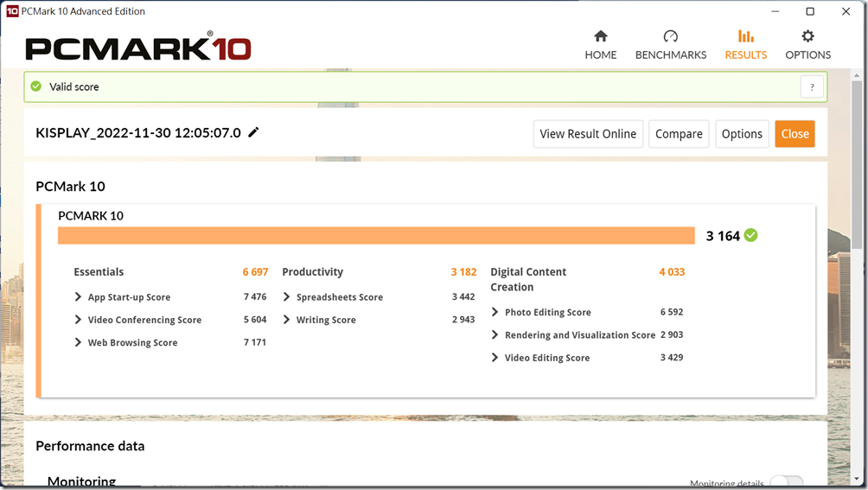This screenshot has width=868, height=490.
Task: Click the PCMARK 10 logo
Action: click(x=138, y=48)
